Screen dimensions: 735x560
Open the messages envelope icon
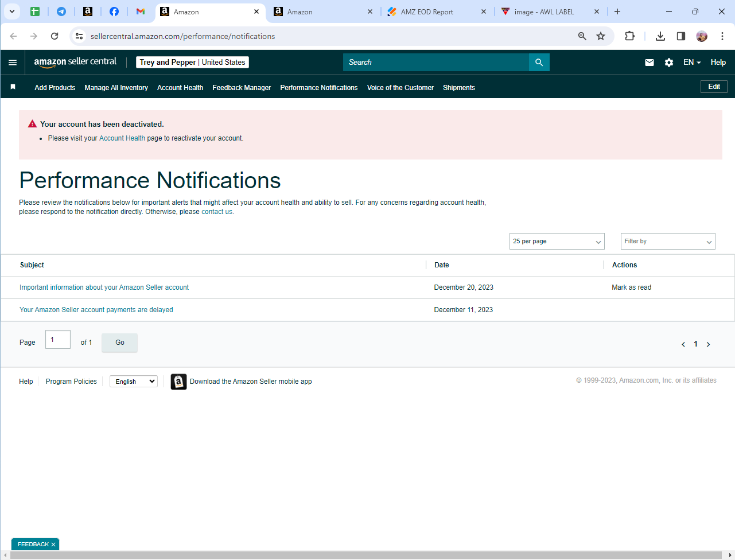coord(650,63)
